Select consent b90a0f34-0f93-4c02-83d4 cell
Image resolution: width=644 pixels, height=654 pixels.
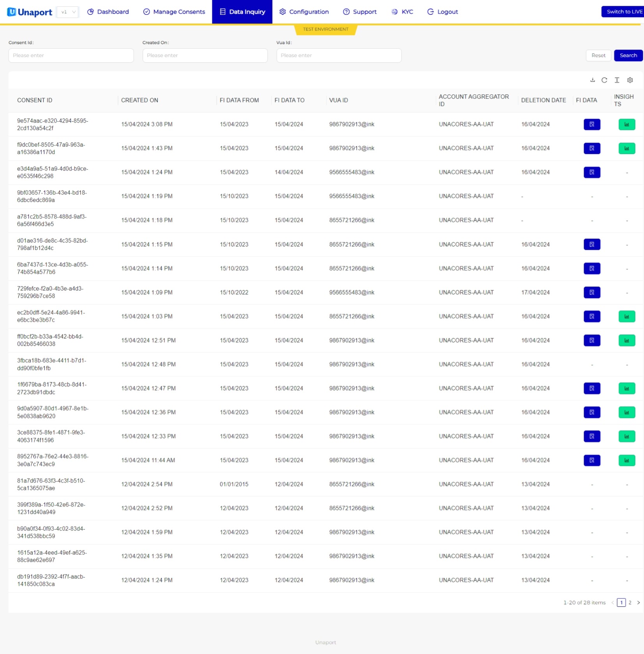tap(51, 532)
